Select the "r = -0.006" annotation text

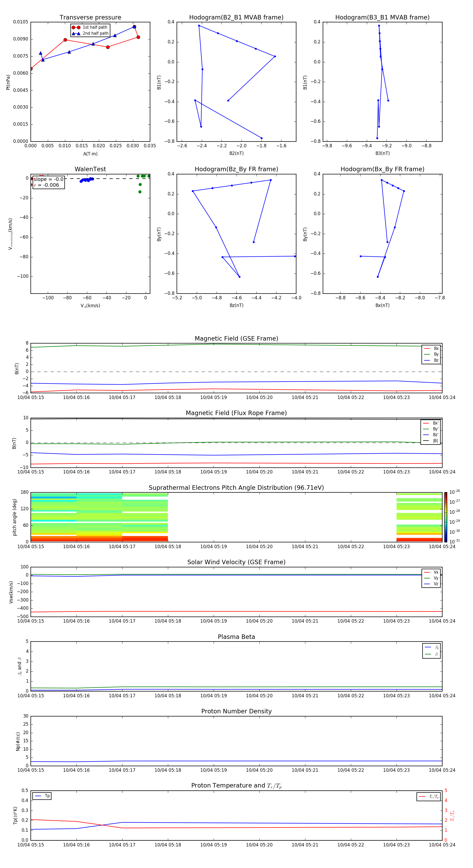(47, 185)
